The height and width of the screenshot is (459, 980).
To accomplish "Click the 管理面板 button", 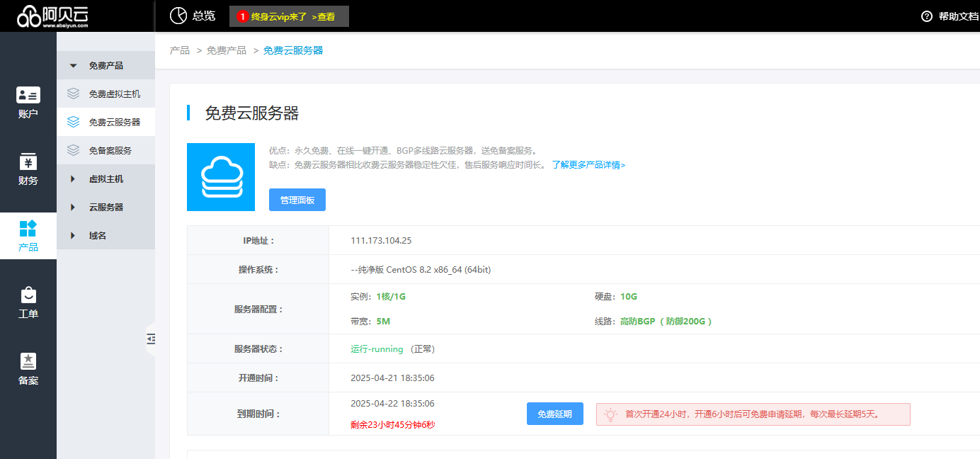I will (297, 200).
